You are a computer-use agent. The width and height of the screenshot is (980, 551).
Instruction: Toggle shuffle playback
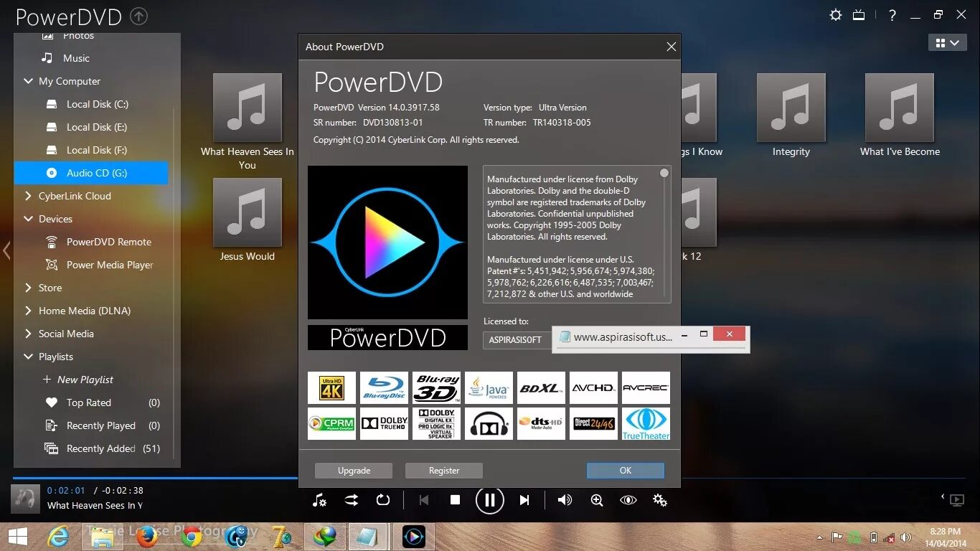point(351,500)
